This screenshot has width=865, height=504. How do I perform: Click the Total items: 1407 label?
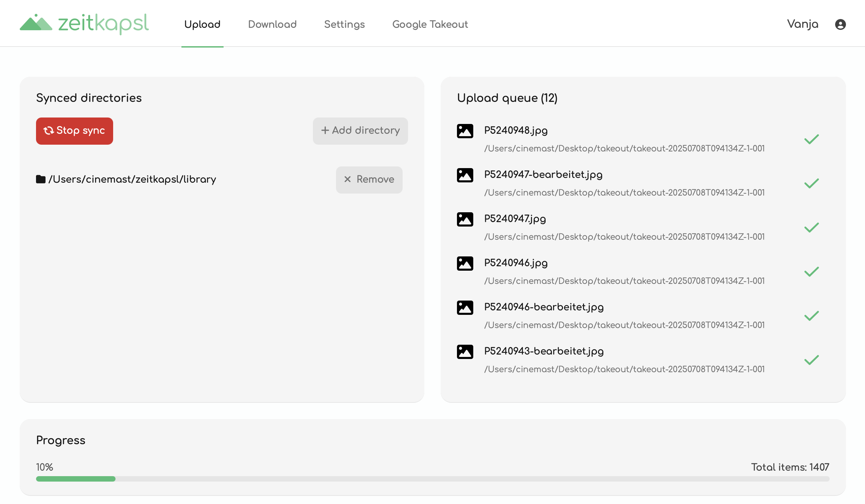click(790, 467)
